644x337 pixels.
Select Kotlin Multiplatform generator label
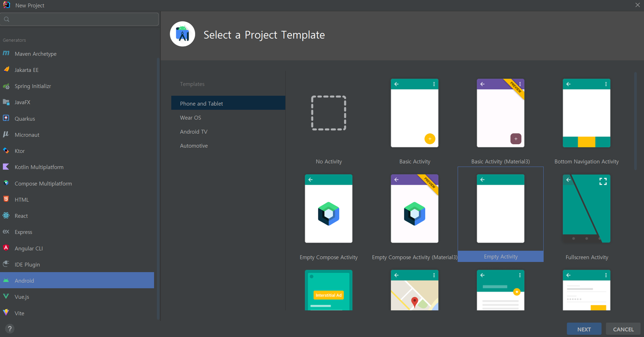click(x=39, y=167)
